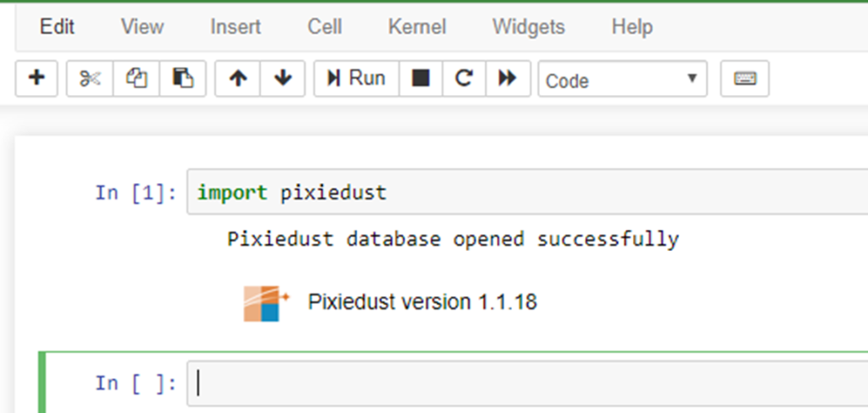The image size is (868, 413).
Task: Run the current cell
Action: click(357, 79)
